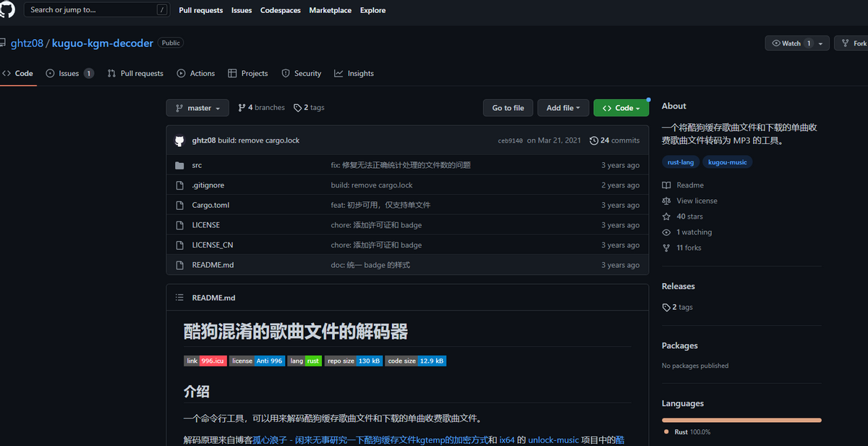868x446 pixels.
Task: Open commit message doc: 统一 badge 的样式
Action: (370, 265)
